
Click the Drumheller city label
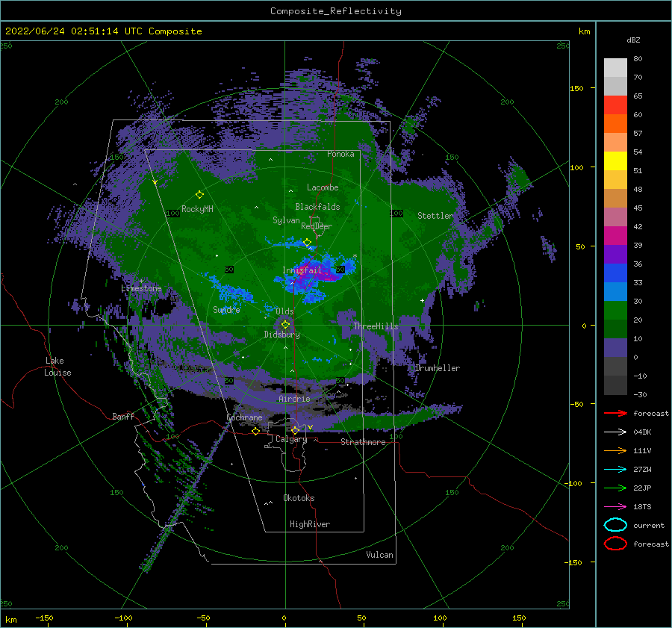(x=438, y=368)
